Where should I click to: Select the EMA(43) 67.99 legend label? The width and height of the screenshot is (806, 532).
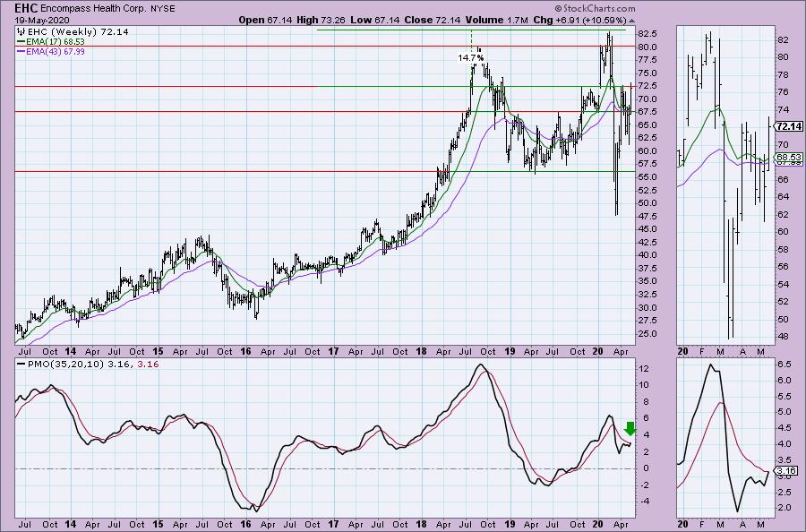pos(56,51)
